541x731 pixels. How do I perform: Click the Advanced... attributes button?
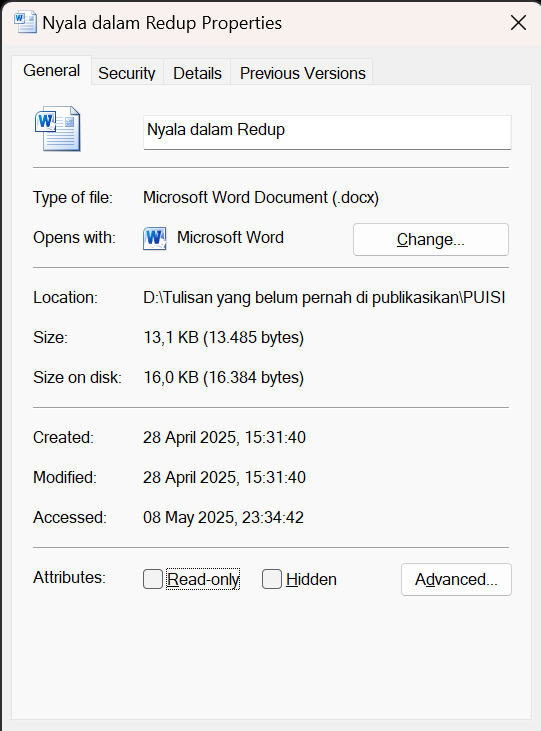pos(456,579)
